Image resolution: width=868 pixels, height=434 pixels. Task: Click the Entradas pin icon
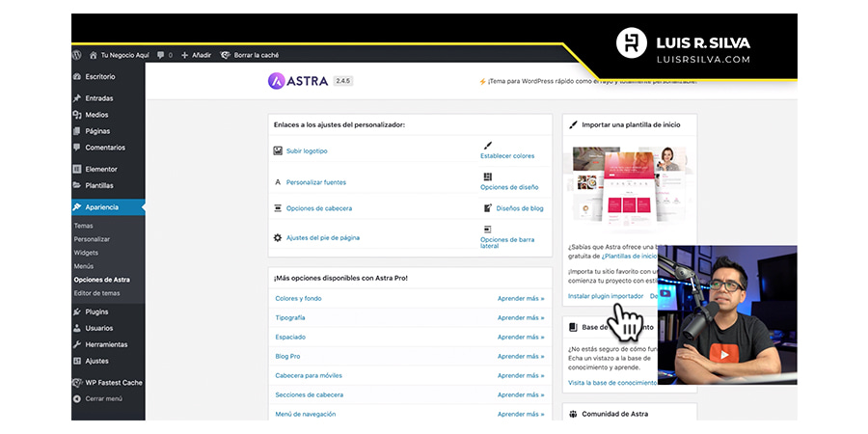coord(77,98)
